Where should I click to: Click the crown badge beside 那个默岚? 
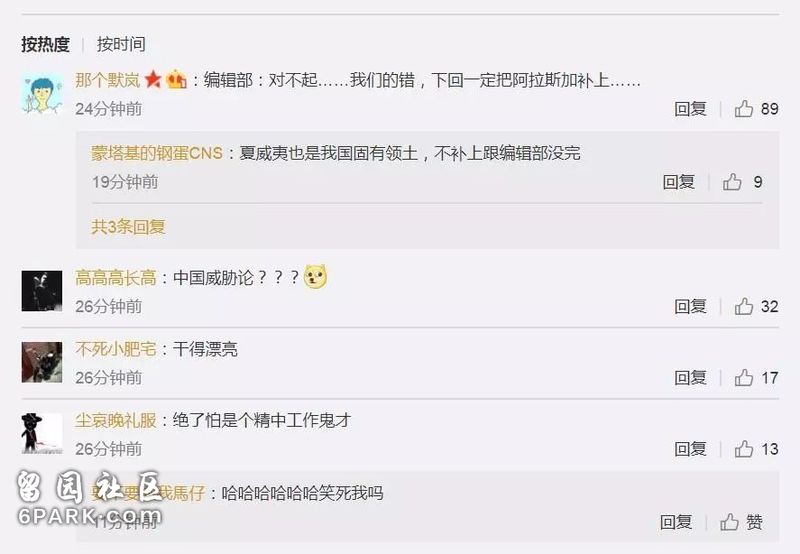coord(177,80)
